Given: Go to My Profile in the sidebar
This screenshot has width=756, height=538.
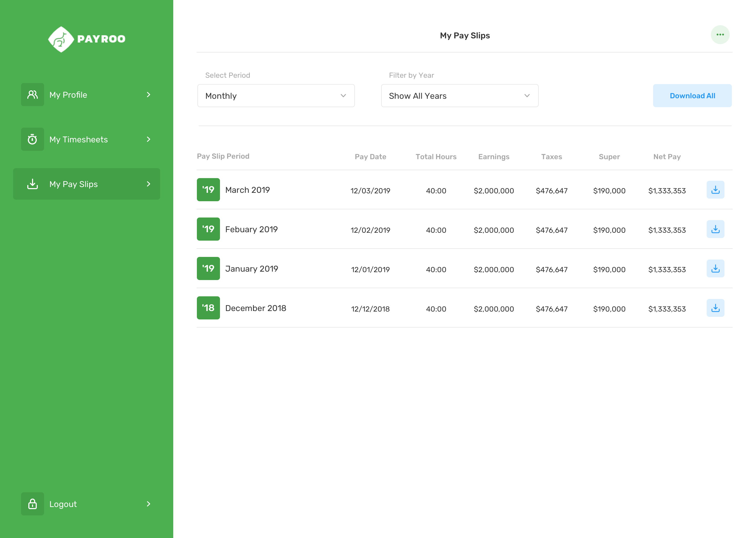Looking at the screenshot, I should click(87, 95).
